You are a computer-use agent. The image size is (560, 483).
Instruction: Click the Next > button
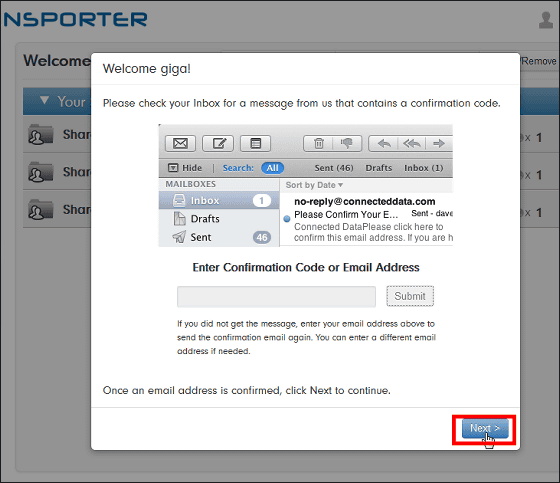click(485, 428)
